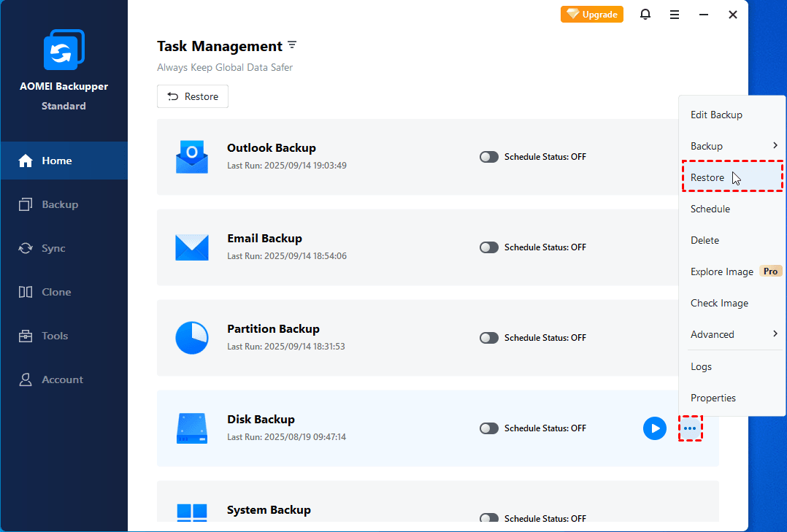787x532 pixels.
Task: Click the Outlook Backup task icon
Action: point(191,157)
